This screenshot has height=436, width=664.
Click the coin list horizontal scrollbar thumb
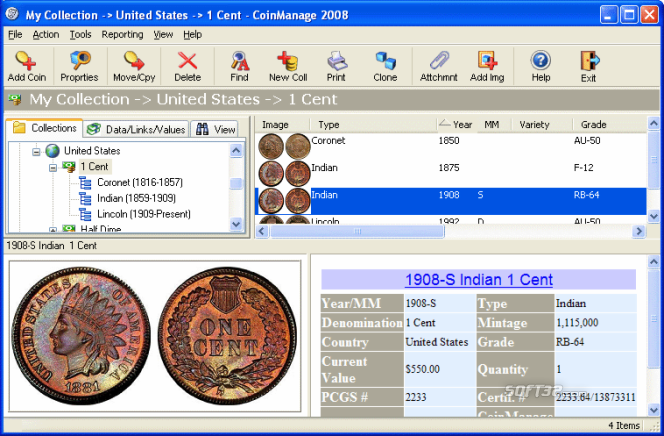[x=357, y=231]
